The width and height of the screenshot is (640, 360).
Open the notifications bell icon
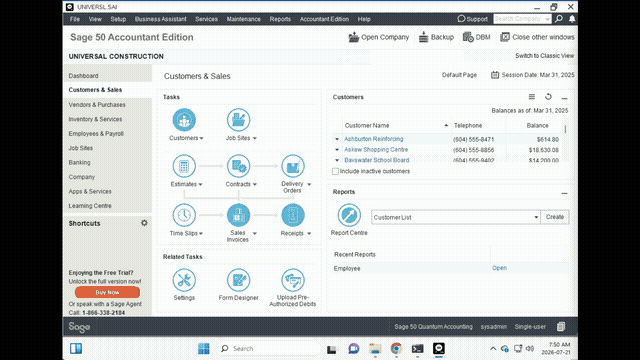point(572,19)
